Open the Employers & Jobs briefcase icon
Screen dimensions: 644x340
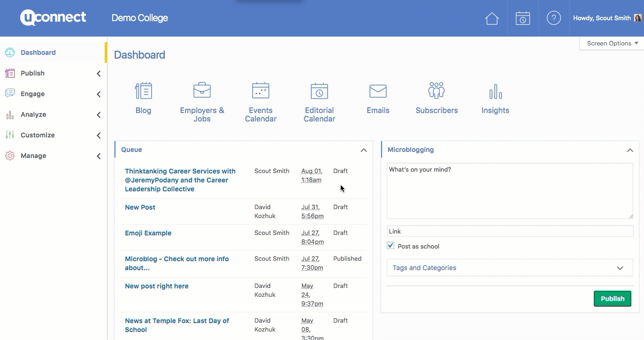pos(202,91)
